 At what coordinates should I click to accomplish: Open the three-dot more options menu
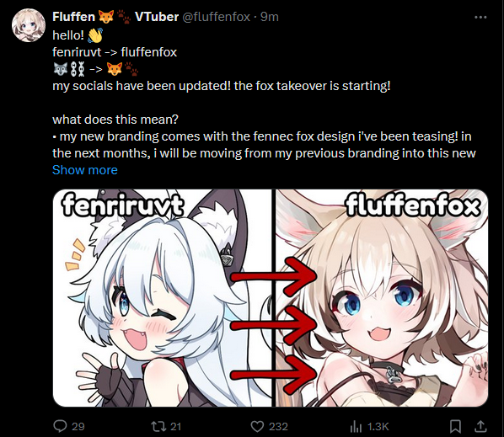point(480,18)
